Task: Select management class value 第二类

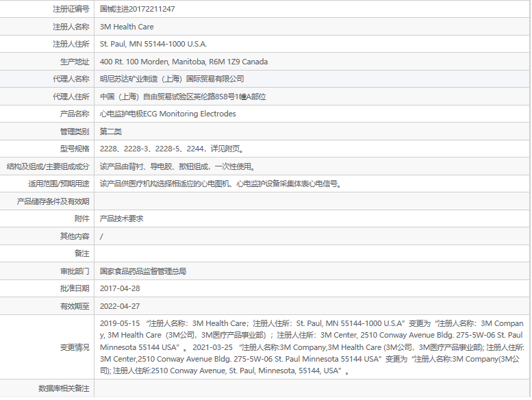Action: pyautogui.click(x=111, y=132)
